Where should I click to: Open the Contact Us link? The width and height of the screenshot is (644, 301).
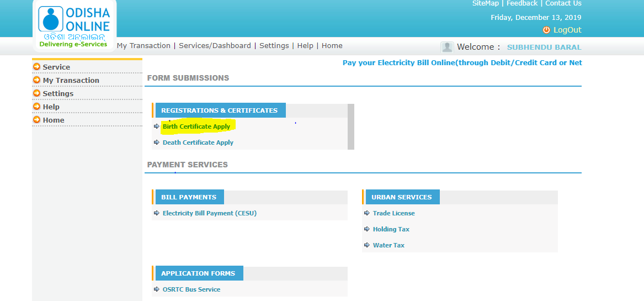pos(563,3)
